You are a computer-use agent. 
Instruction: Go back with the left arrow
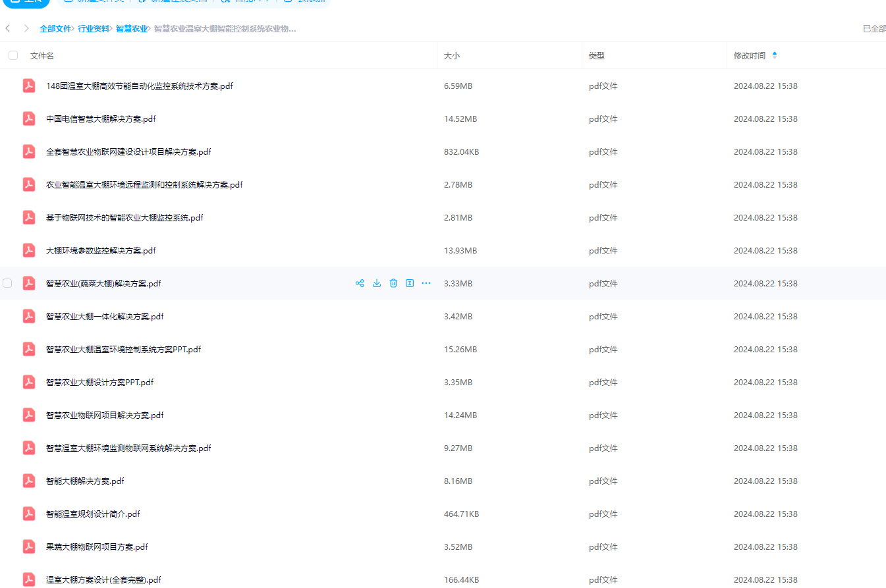pos(8,28)
